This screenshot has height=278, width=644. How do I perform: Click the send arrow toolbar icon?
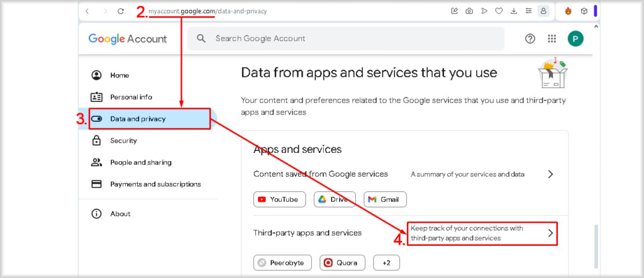(484, 11)
